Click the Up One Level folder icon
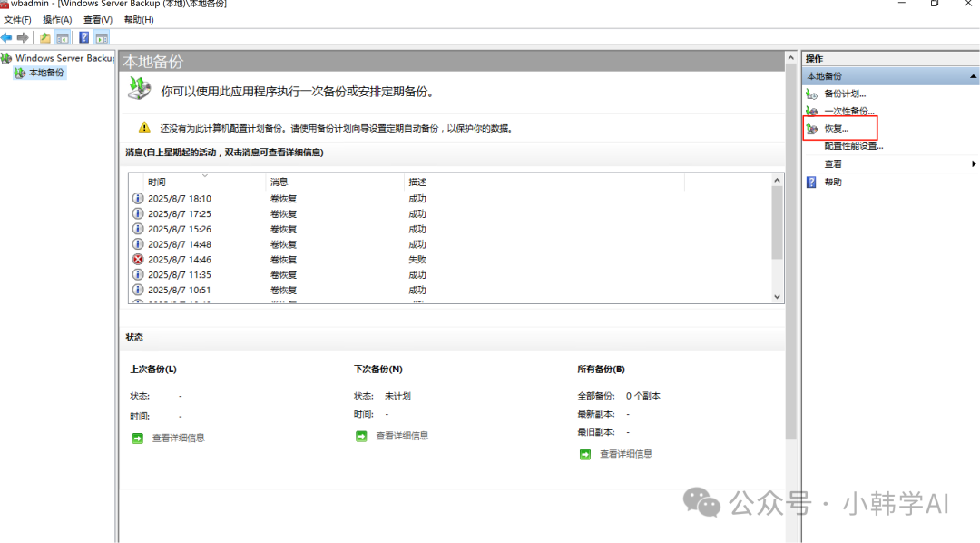980x543 pixels. click(x=45, y=37)
